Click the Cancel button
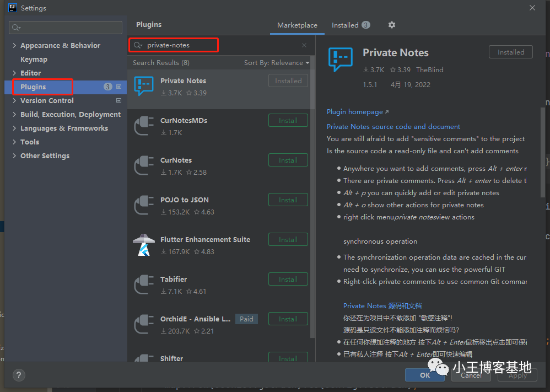 point(471,375)
